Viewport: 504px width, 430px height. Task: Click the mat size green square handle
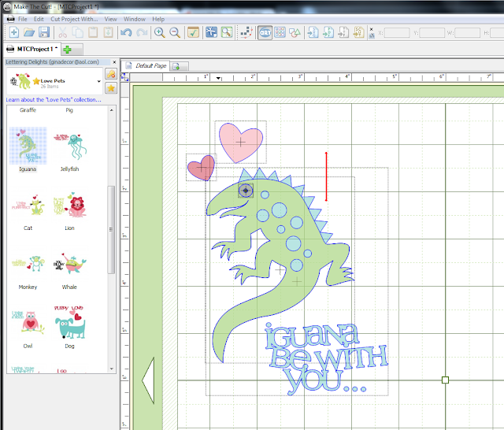445,380
